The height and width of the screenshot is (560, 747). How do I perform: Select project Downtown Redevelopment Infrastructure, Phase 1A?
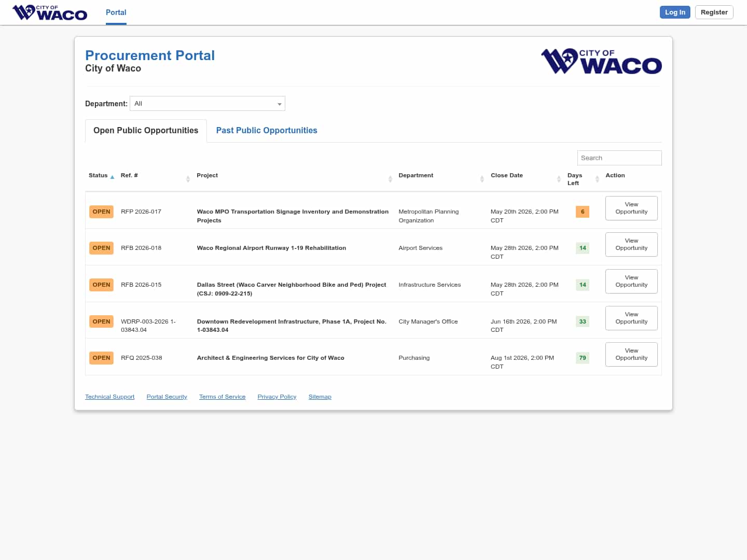pyautogui.click(x=292, y=326)
